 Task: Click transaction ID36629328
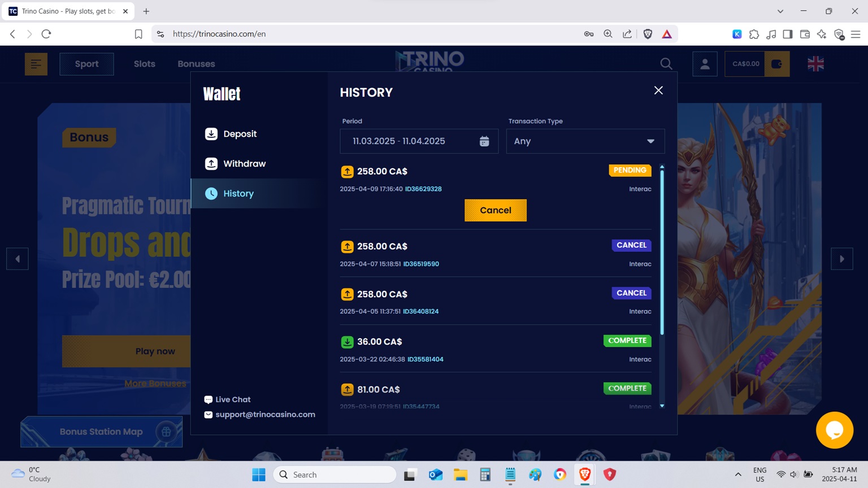[x=423, y=189]
